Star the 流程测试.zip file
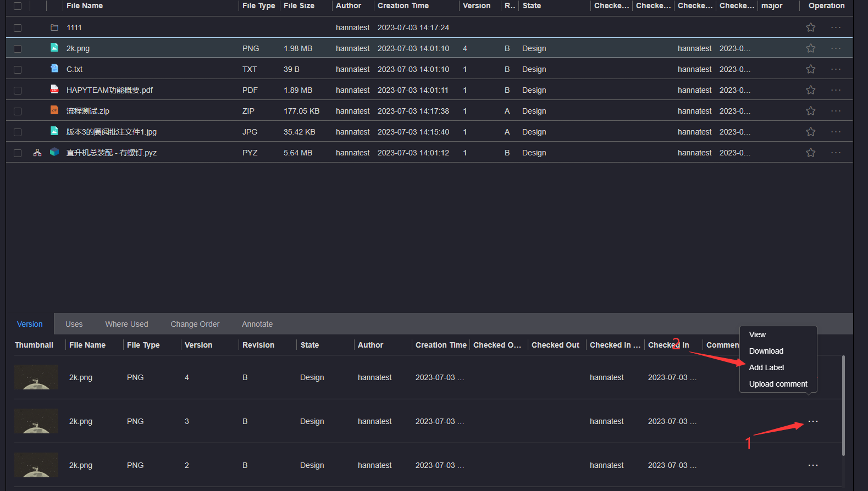Viewport: 868px width, 491px height. (x=810, y=111)
